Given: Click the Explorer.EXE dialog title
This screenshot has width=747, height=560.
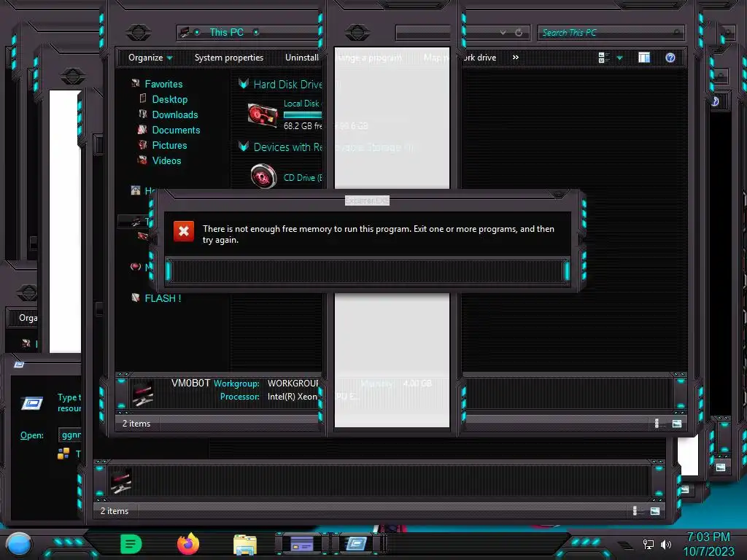Looking at the screenshot, I should click(367, 201).
